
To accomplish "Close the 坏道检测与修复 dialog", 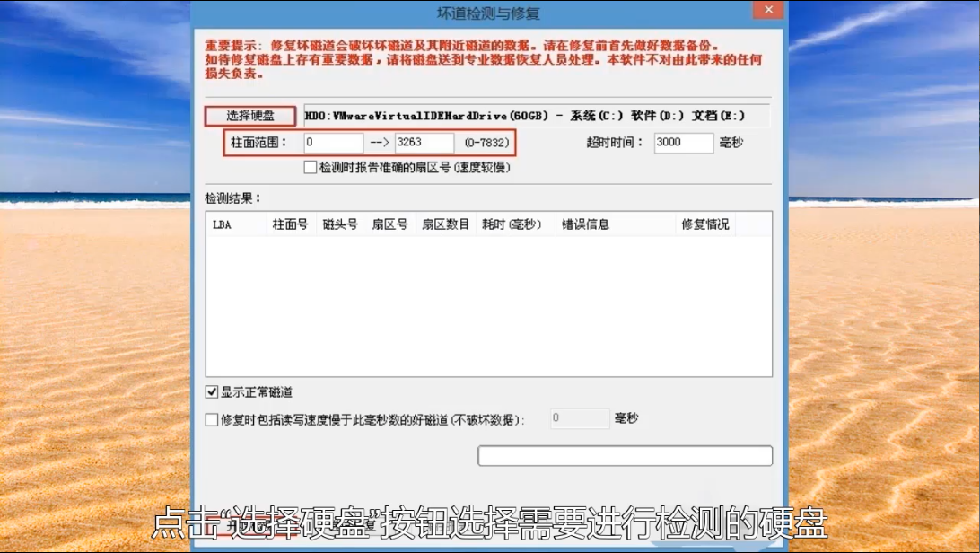I will [765, 12].
